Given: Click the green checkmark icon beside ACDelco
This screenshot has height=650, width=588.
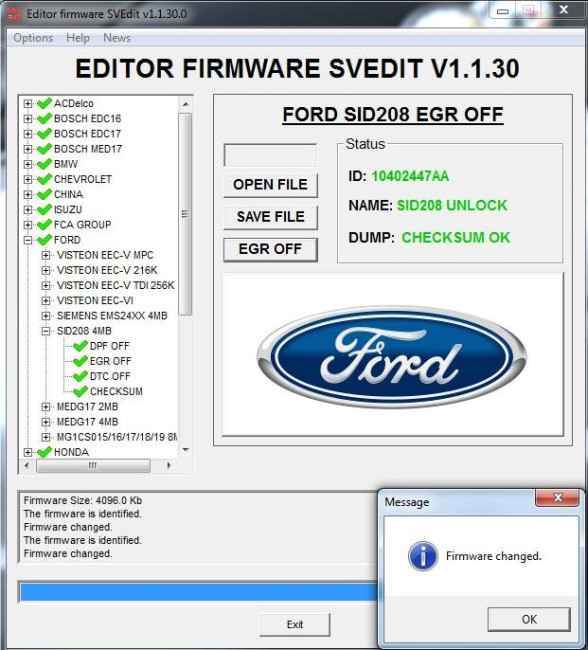Looking at the screenshot, I should tap(44, 103).
